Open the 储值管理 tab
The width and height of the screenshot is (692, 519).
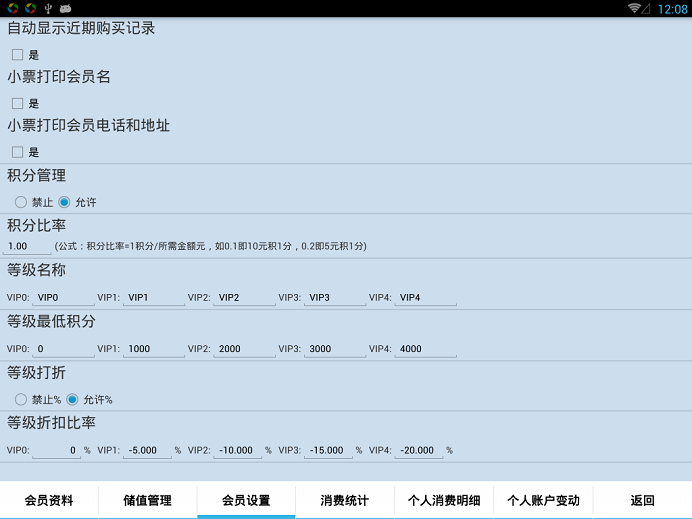[x=147, y=501]
